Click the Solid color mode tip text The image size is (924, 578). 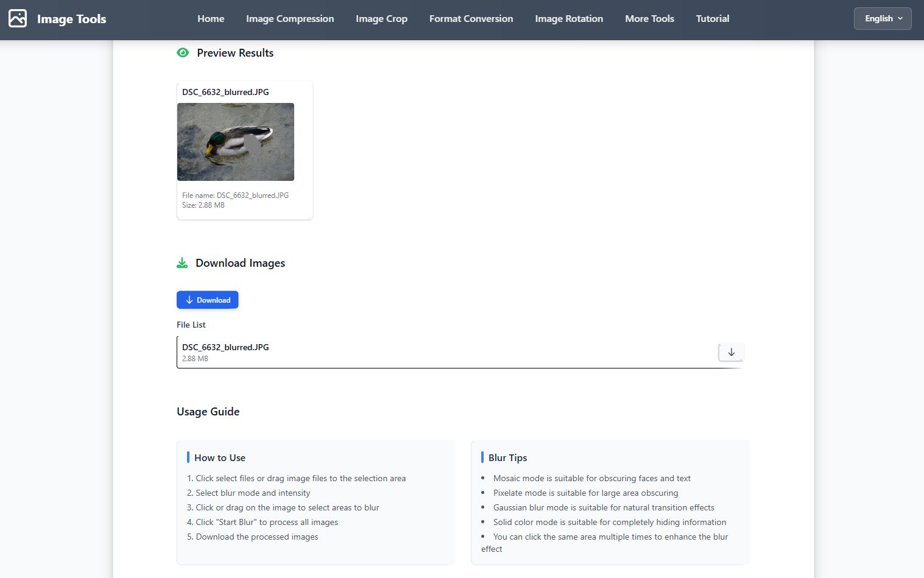[x=610, y=522]
